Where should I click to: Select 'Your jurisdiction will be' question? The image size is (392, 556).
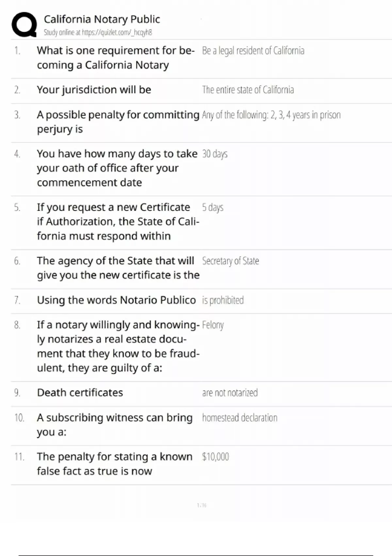click(x=94, y=90)
